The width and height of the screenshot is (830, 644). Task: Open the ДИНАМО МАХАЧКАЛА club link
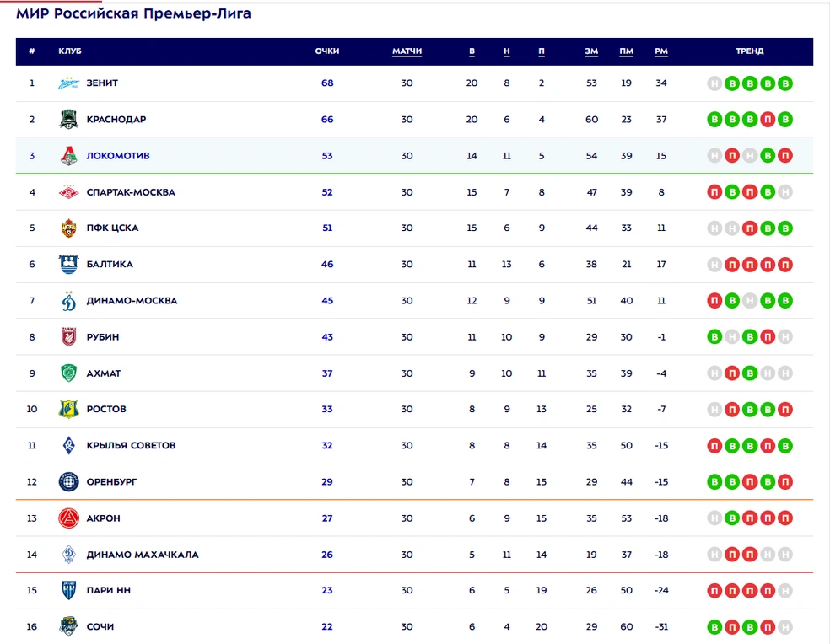pyautogui.click(x=143, y=555)
